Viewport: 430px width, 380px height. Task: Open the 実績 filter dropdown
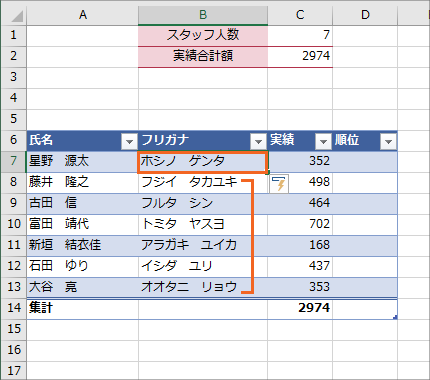(x=323, y=142)
